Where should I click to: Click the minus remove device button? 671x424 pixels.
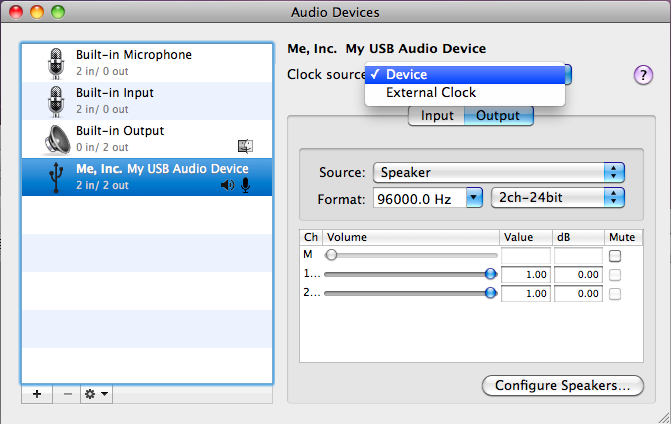tap(67, 394)
